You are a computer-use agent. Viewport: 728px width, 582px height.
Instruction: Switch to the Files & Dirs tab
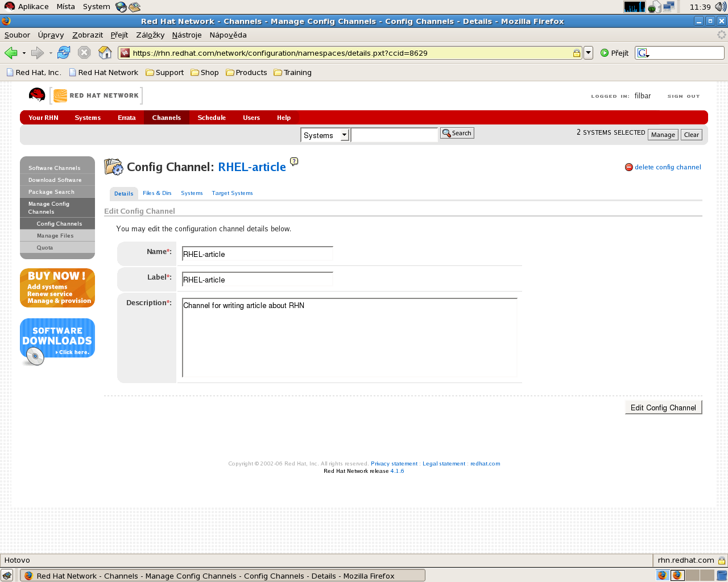pyautogui.click(x=157, y=193)
